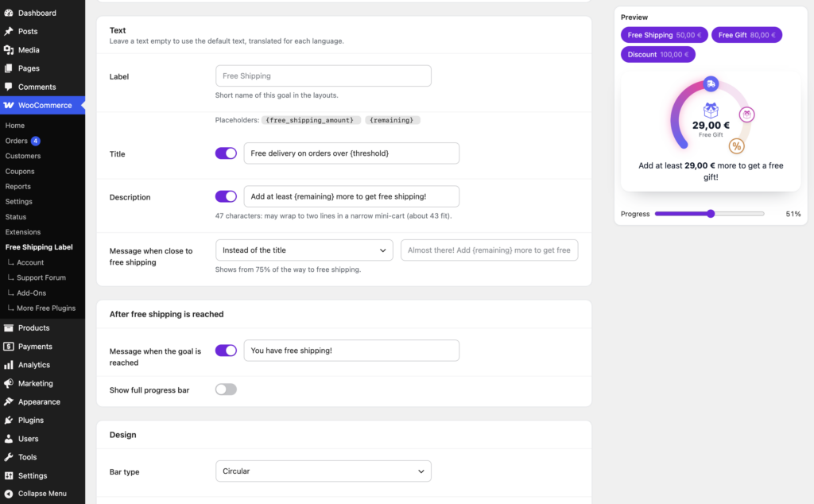Click the After free shipping is reached heading
Viewport: 814px width, 504px height.
coord(166,314)
